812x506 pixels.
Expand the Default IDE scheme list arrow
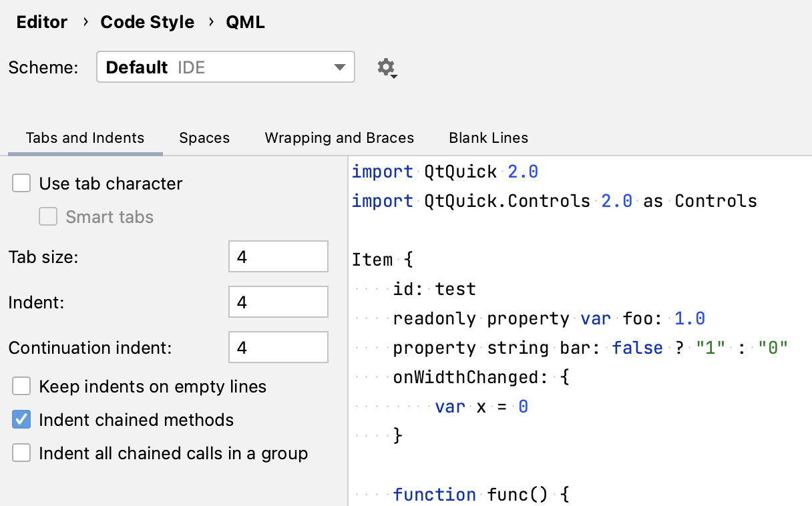(x=340, y=67)
